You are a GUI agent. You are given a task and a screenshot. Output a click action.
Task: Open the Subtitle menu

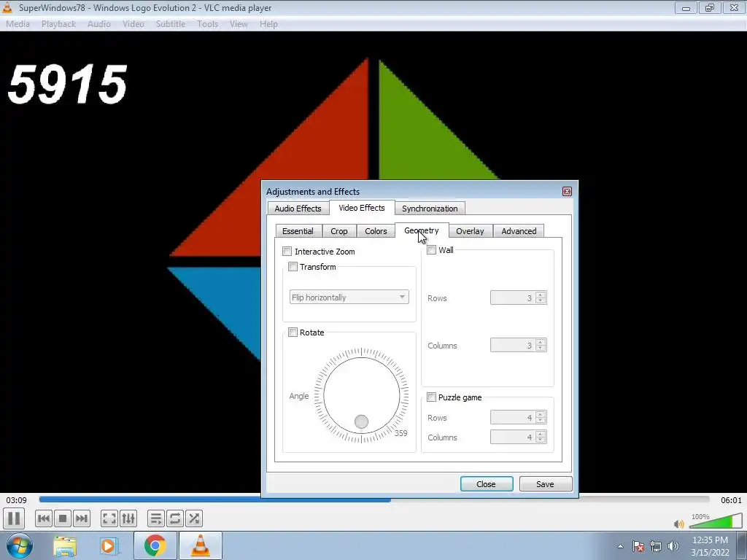[x=171, y=24]
